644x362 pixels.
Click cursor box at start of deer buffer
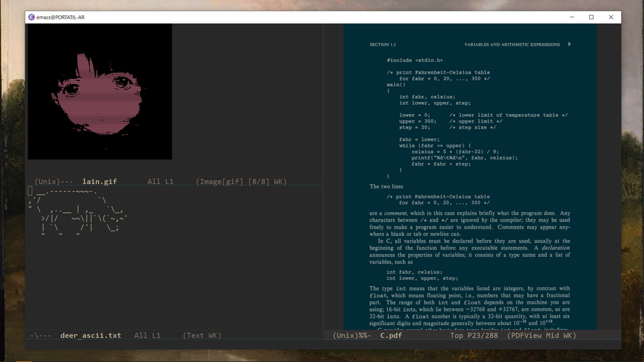coord(30,191)
